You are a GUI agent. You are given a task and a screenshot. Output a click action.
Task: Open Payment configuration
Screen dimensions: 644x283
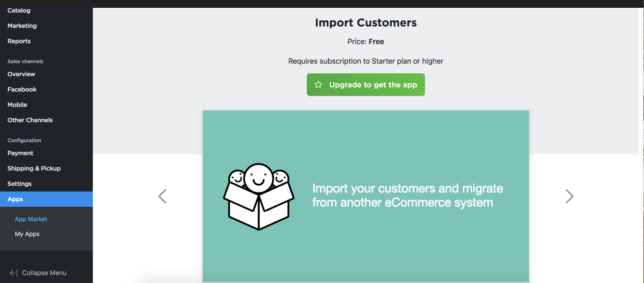(x=20, y=153)
